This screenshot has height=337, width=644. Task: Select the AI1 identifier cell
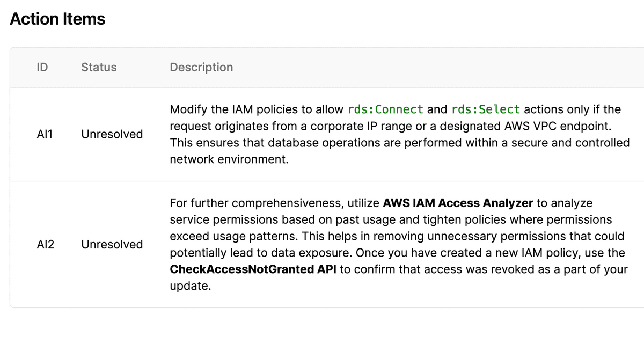(x=42, y=134)
